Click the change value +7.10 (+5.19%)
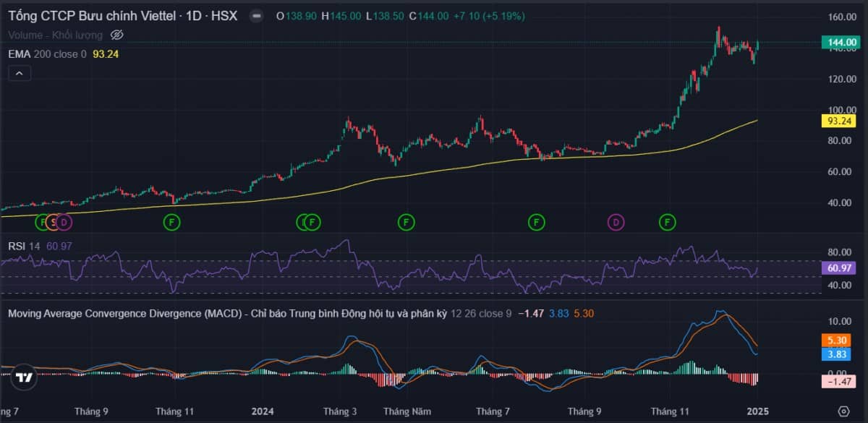 490,16
